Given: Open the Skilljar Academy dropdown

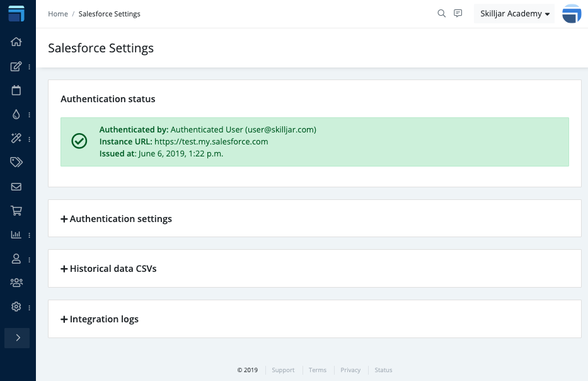Looking at the screenshot, I should pos(514,14).
